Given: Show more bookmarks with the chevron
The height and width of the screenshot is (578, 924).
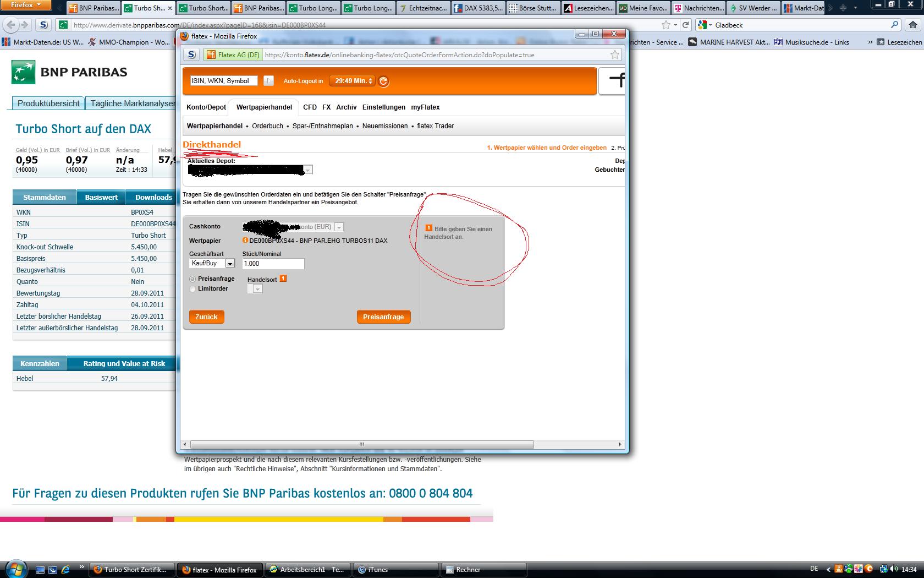Looking at the screenshot, I should click(x=870, y=42).
